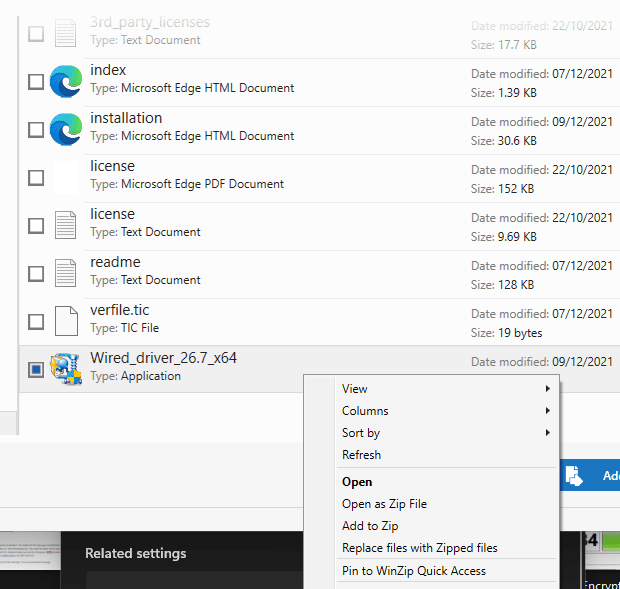The height and width of the screenshot is (589, 620).
Task: Click the Edge icon beside installation file
Action: pos(66,129)
